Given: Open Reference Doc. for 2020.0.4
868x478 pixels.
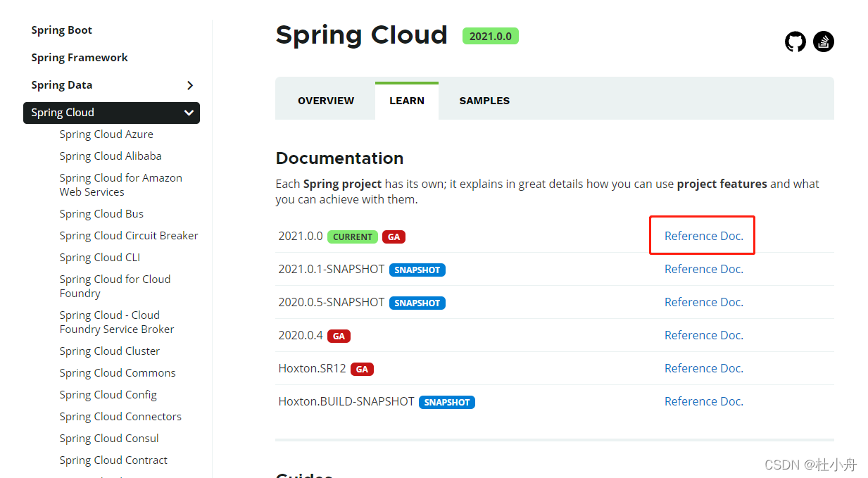Looking at the screenshot, I should [704, 335].
